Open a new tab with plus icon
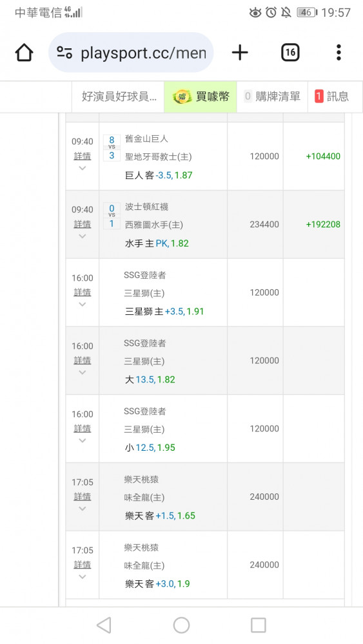Image resolution: width=363 pixels, height=644 pixels. pyautogui.click(x=240, y=53)
